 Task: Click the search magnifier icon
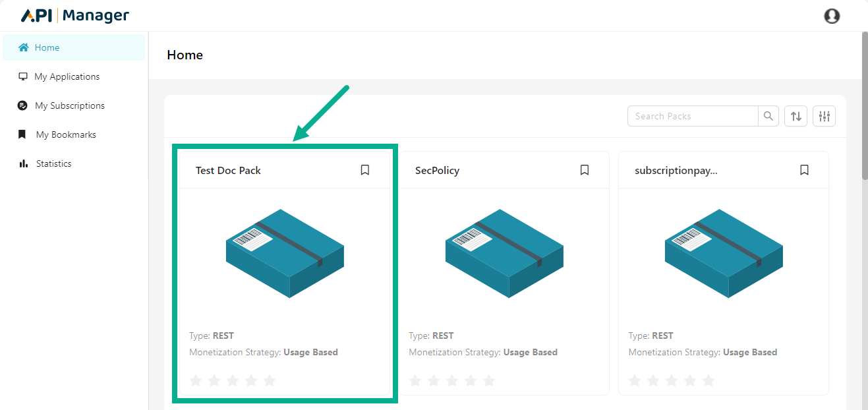pyautogui.click(x=768, y=116)
